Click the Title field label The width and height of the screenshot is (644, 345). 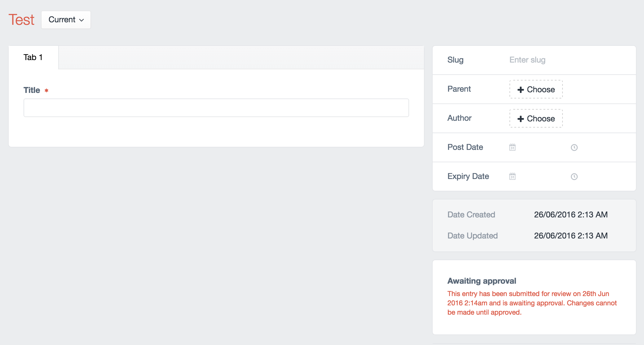(32, 90)
